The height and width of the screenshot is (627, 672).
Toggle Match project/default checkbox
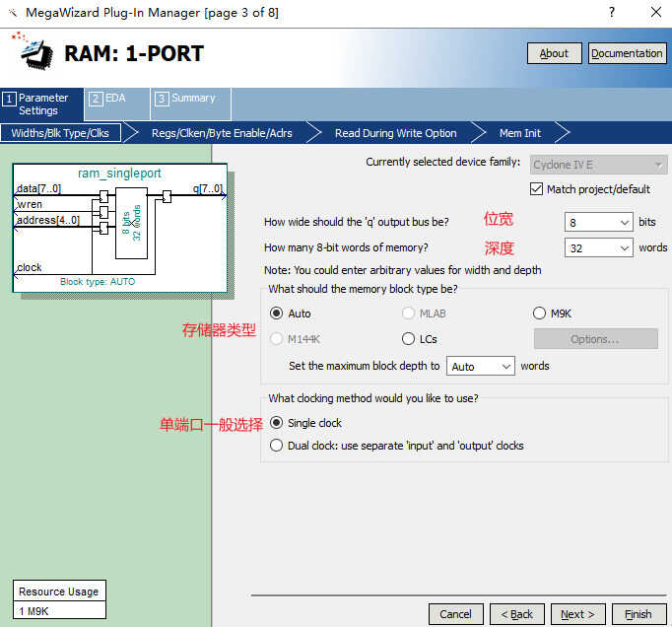click(536, 189)
